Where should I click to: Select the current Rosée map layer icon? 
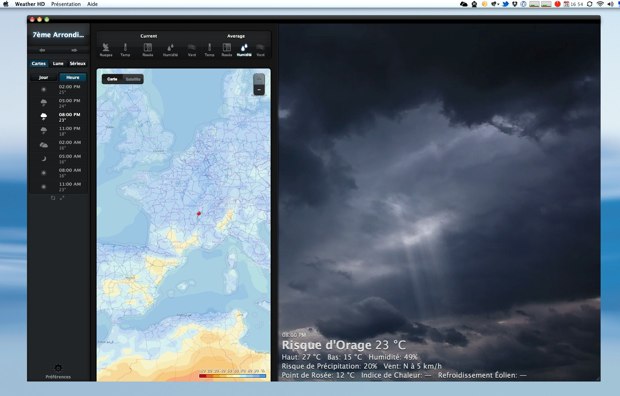click(147, 48)
